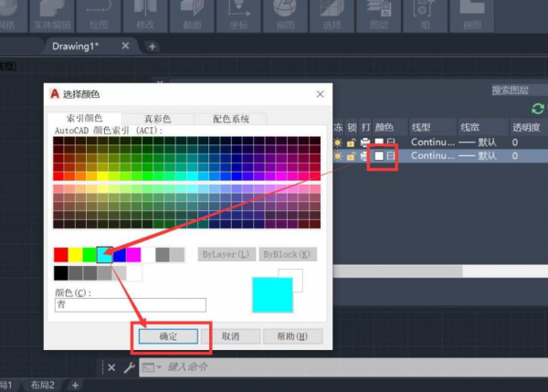Pick the black swatch in gray shades row
Viewport: 548px width, 392px height.
61,273
